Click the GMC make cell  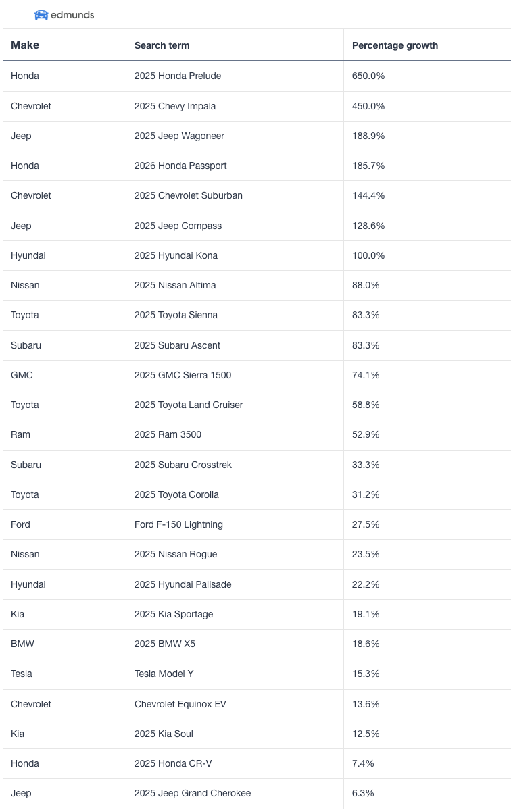point(22,375)
